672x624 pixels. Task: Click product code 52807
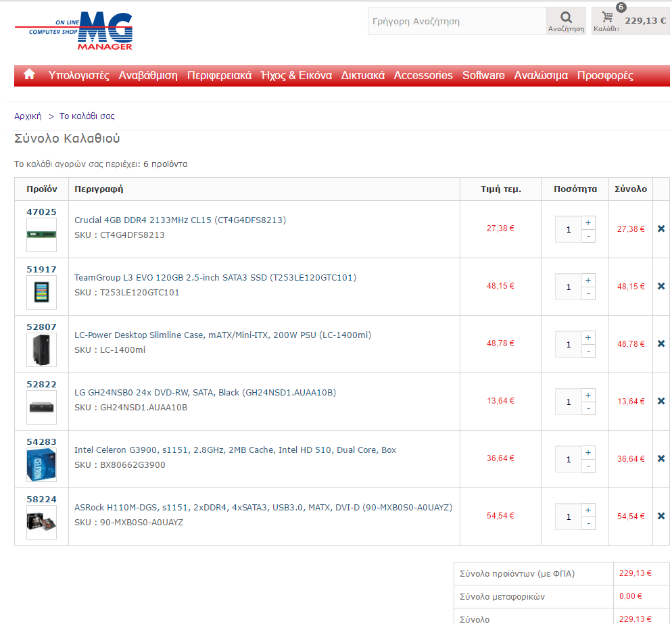(x=41, y=327)
